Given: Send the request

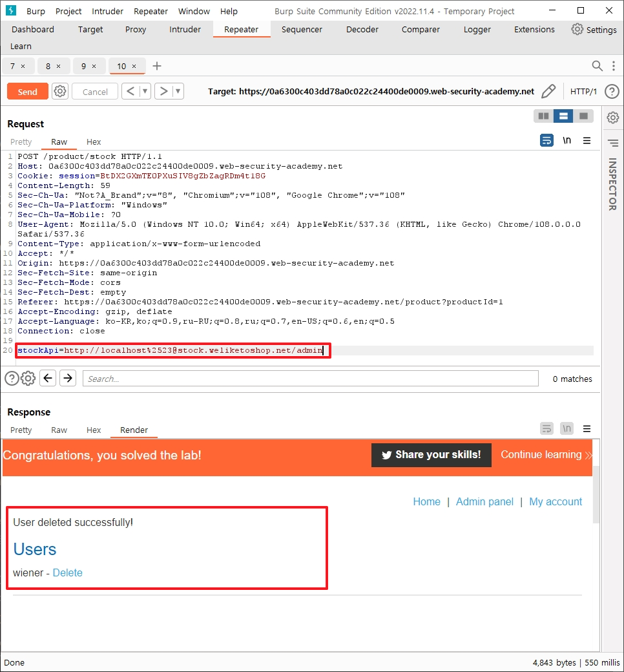Looking at the screenshot, I should (x=27, y=91).
